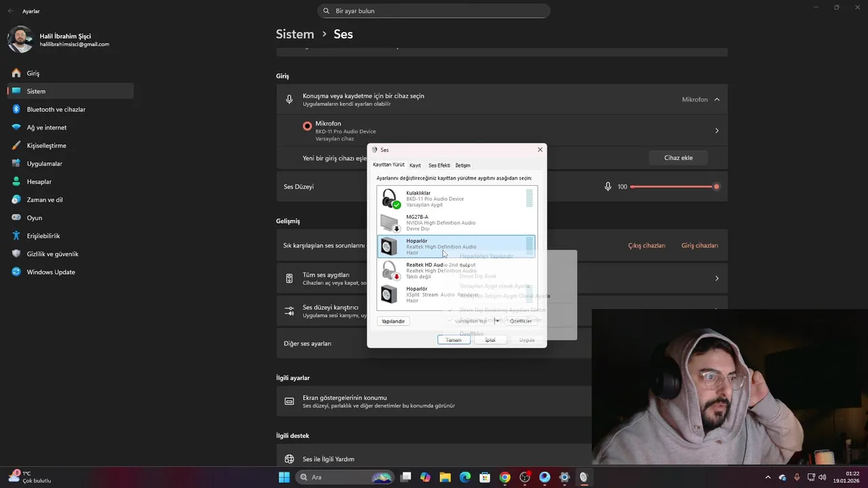Switch to Ses Efekti tab
Viewport: 868px width, 488px height.
coord(439,165)
